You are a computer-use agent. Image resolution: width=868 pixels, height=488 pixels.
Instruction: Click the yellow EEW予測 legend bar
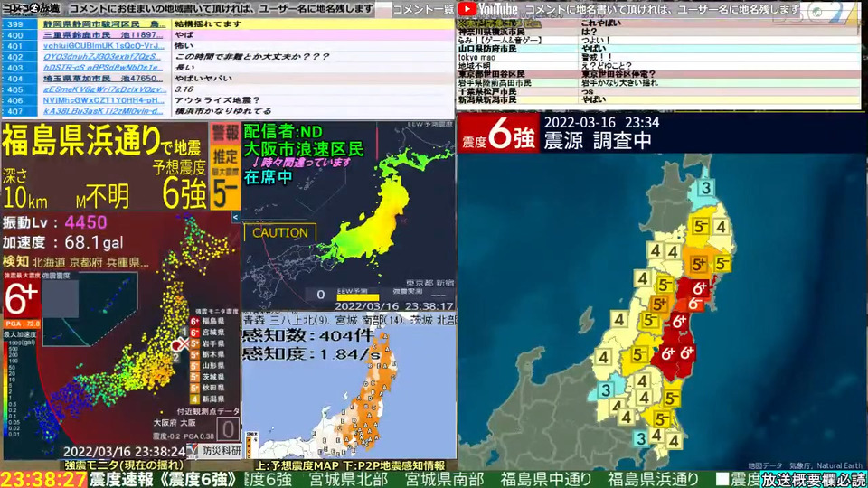358,297
